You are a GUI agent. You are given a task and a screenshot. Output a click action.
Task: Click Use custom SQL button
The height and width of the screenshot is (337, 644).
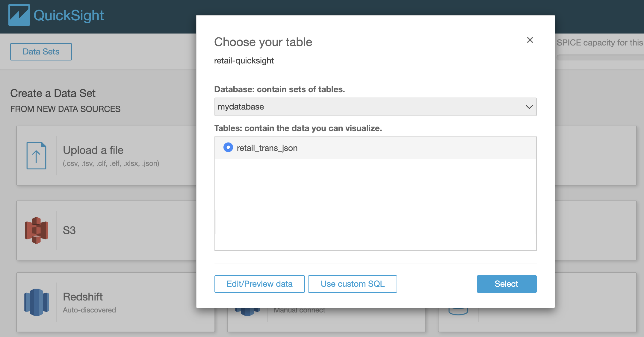click(352, 284)
